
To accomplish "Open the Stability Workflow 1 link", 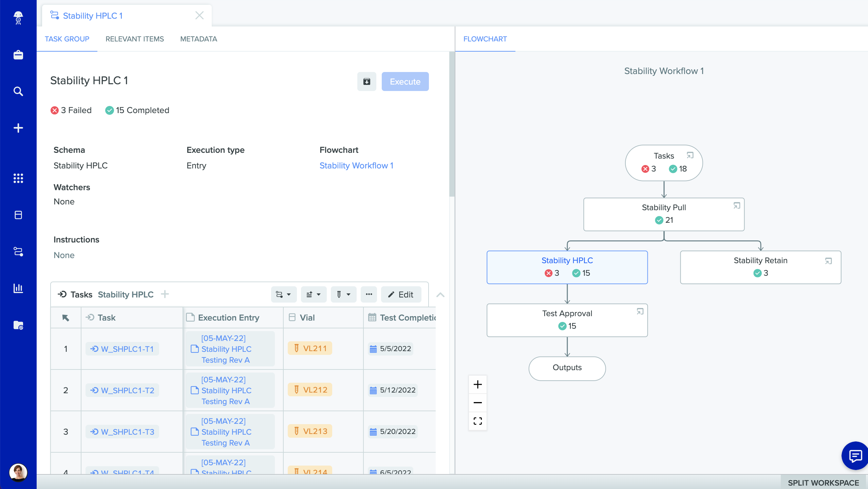I will (356, 165).
